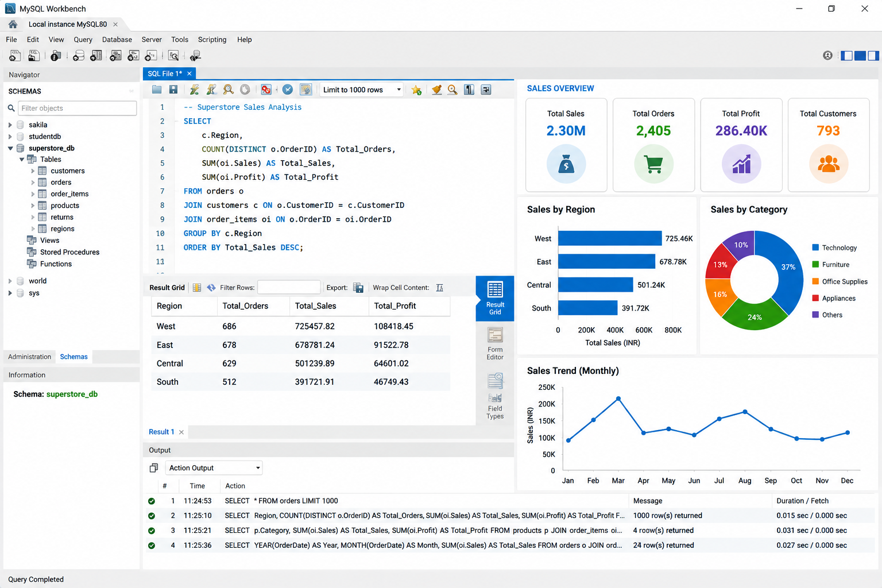This screenshot has width=882, height=588.
Task: Refresh result data with blue arrows icon
Action: point(211,288)
